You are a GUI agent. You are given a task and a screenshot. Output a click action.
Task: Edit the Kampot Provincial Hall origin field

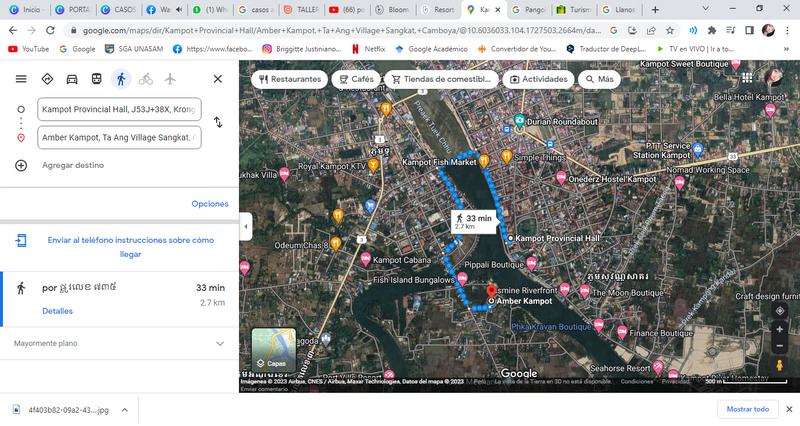point(119,109)
